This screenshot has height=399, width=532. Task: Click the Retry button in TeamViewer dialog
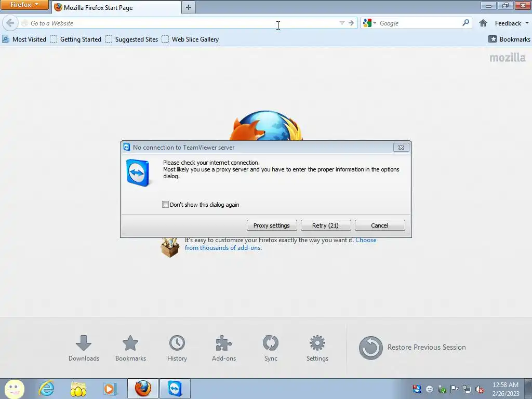tap(326, 225)
